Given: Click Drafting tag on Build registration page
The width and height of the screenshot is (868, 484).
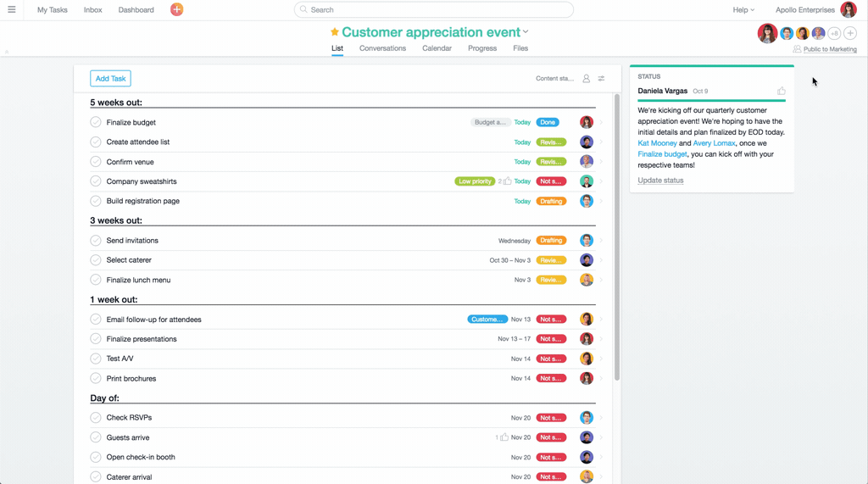Looking at the screenshot, I should tap(551, 201).
